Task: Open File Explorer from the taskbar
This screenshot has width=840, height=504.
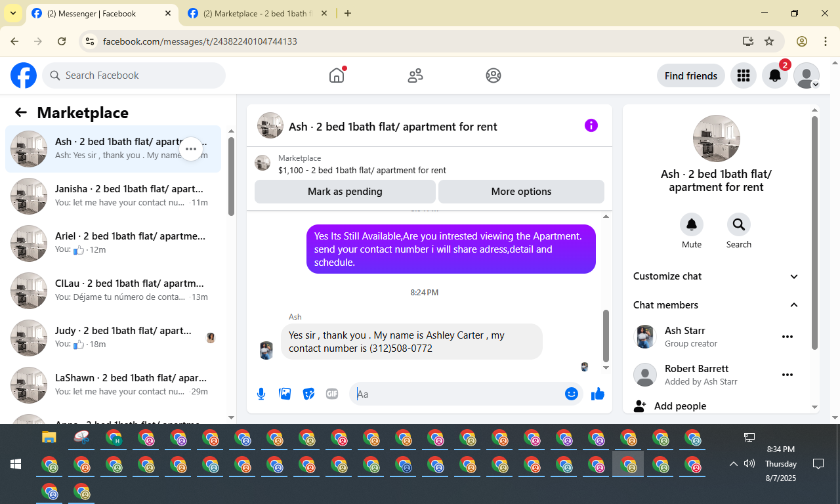Action: (49, 437)
